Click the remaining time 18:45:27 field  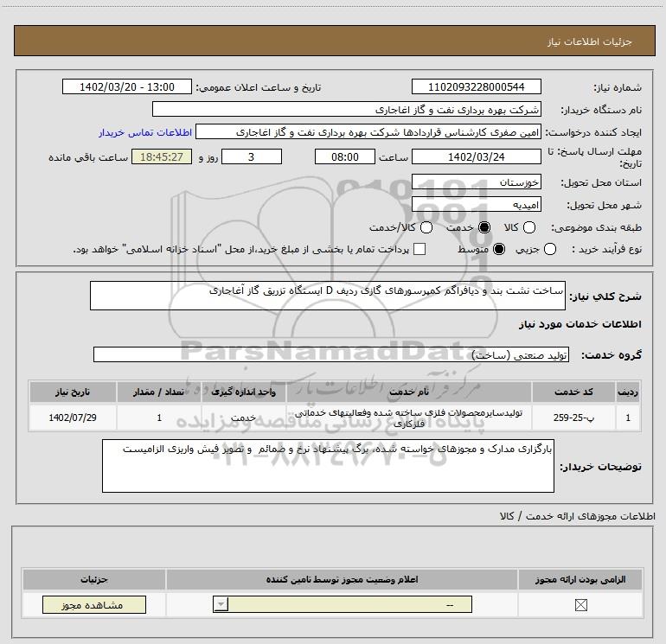162,156
